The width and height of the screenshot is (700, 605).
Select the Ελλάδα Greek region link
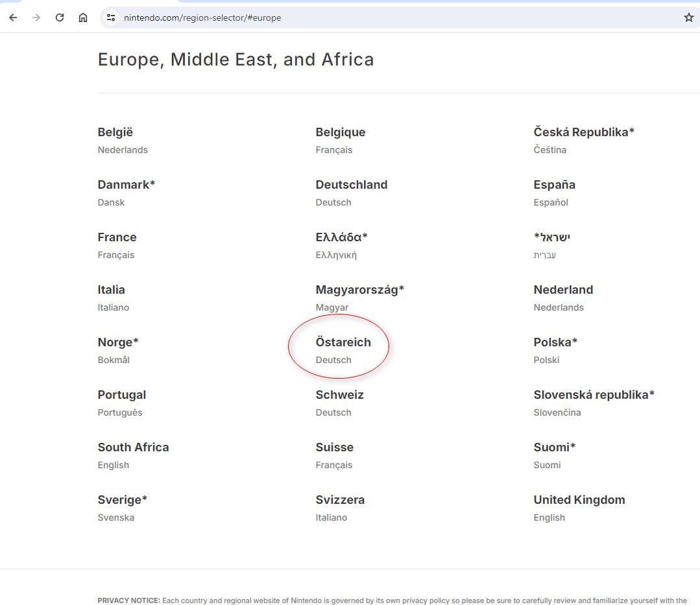pos(341,245)
